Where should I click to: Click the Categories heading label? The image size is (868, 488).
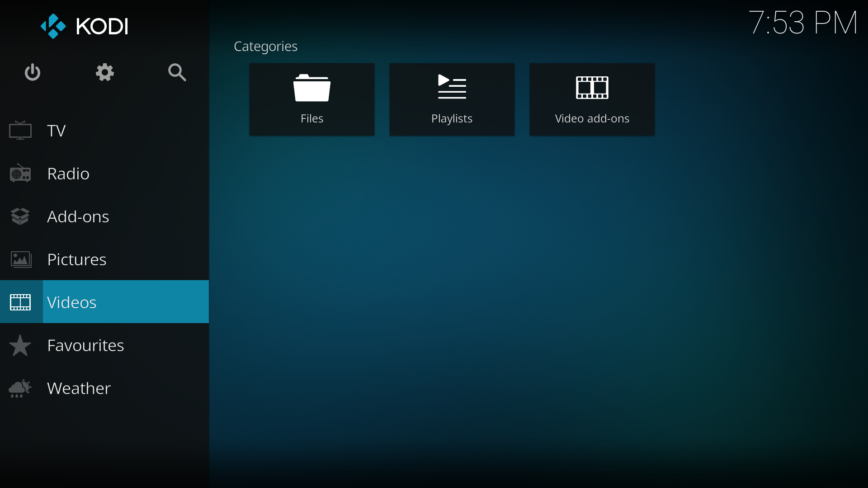tap(265, 46)
